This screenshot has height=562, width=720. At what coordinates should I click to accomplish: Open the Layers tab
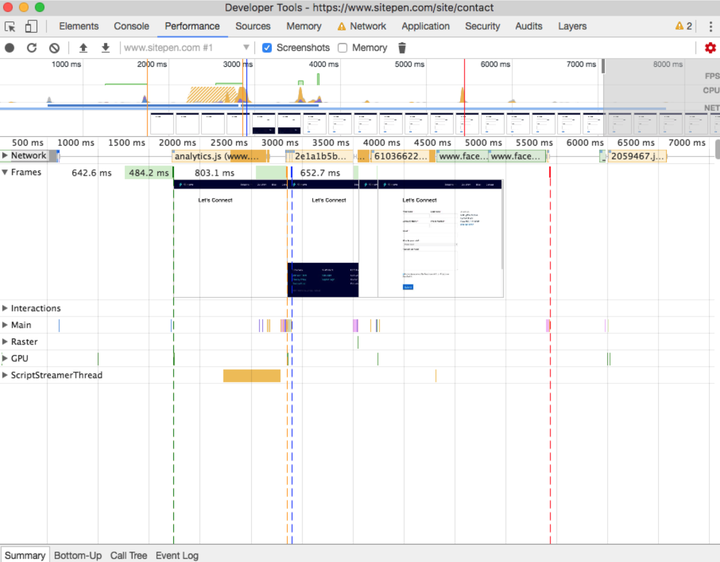click(x=572, y=26)
